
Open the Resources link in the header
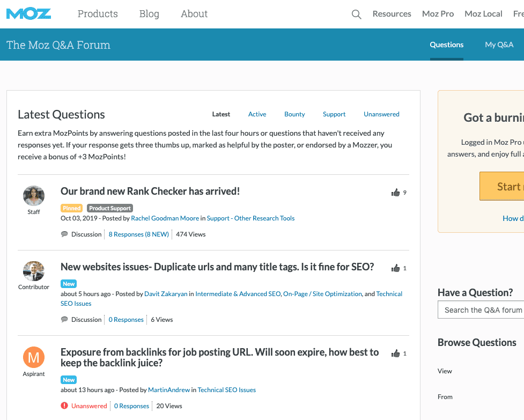coord(392,14)
